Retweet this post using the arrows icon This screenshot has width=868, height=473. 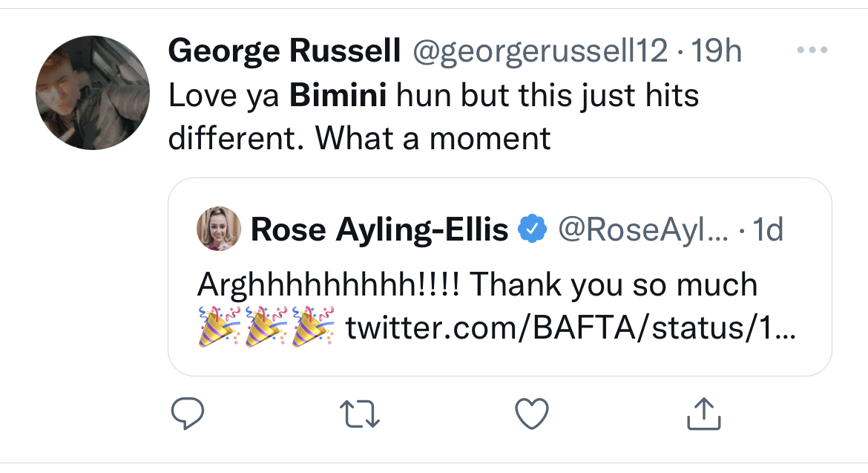(361, 414)
